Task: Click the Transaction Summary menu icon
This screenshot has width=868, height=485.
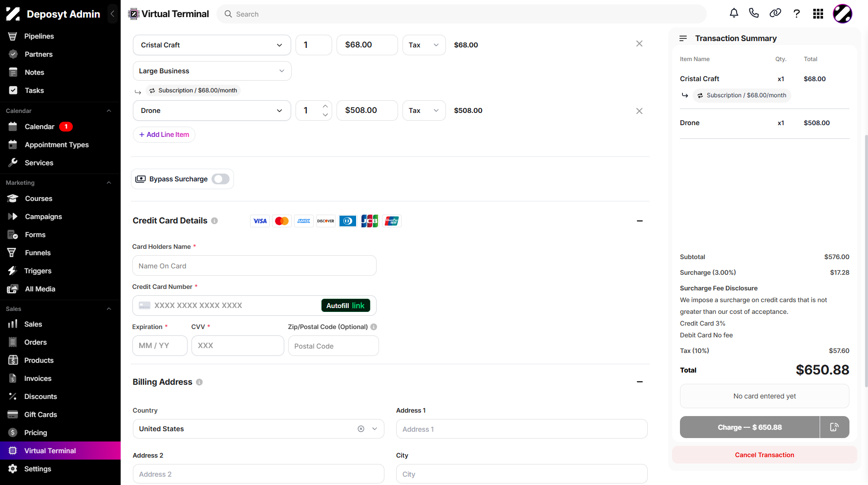Action: [683, 38]
